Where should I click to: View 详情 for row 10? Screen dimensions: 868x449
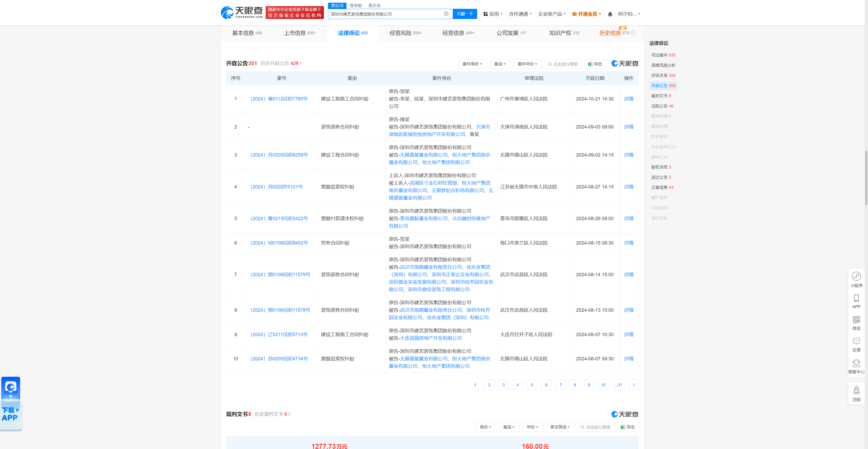628,359
